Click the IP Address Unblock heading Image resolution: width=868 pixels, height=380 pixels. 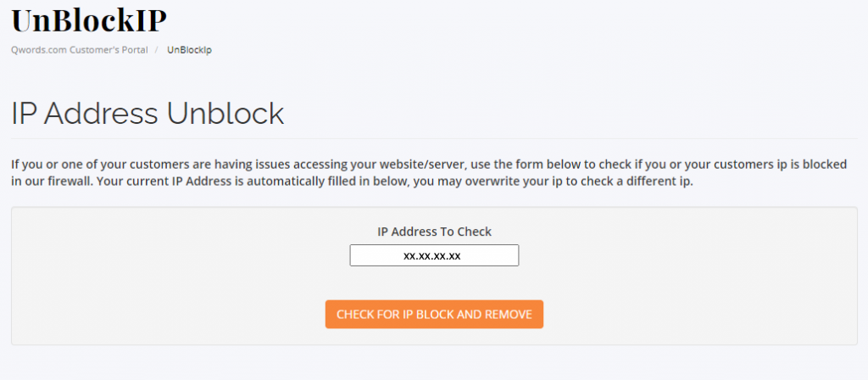pyautogui.click(x=147, y=113)
